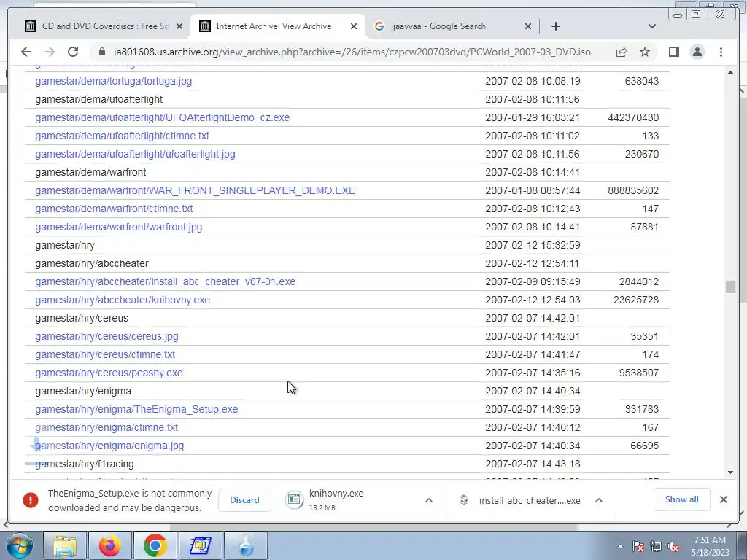This screenshot has height=560, width=747.
Task: Bookmark this page with the star
Action: coord(645,52)
